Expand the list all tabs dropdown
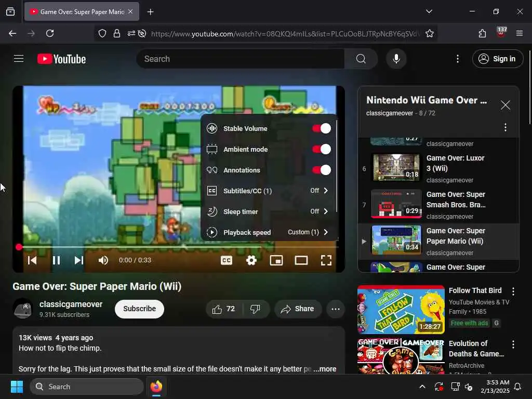Viewport: 532px width, 399px height. [429, 12]
